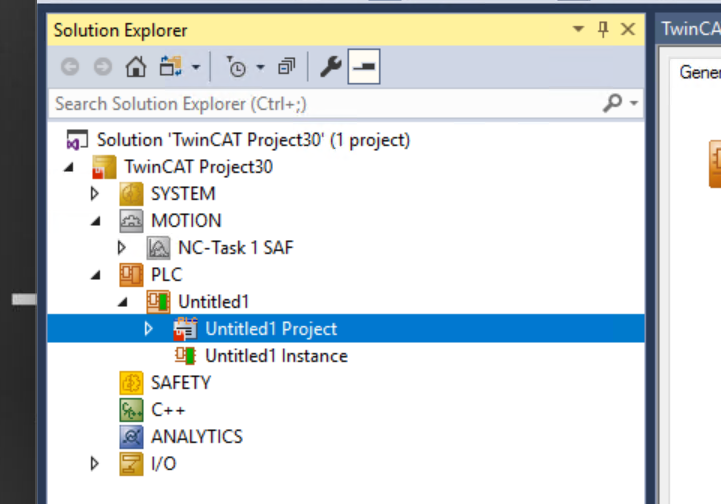Select the SYSTEM tree item
This screenshot has width=721, height=504.
[x=183, y=194]
